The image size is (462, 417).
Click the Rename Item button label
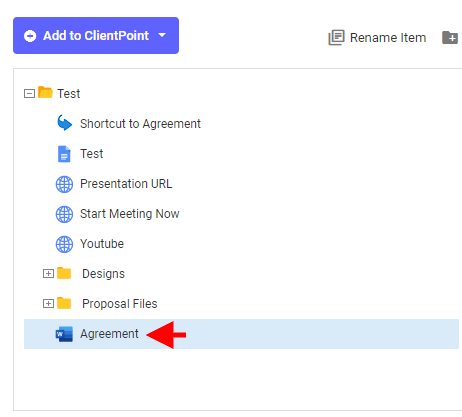click(x=388, y=38)
